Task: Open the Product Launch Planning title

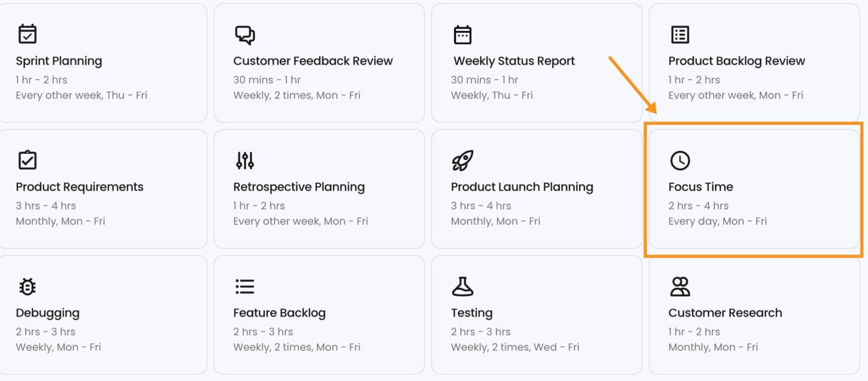Action: (522, 187)
